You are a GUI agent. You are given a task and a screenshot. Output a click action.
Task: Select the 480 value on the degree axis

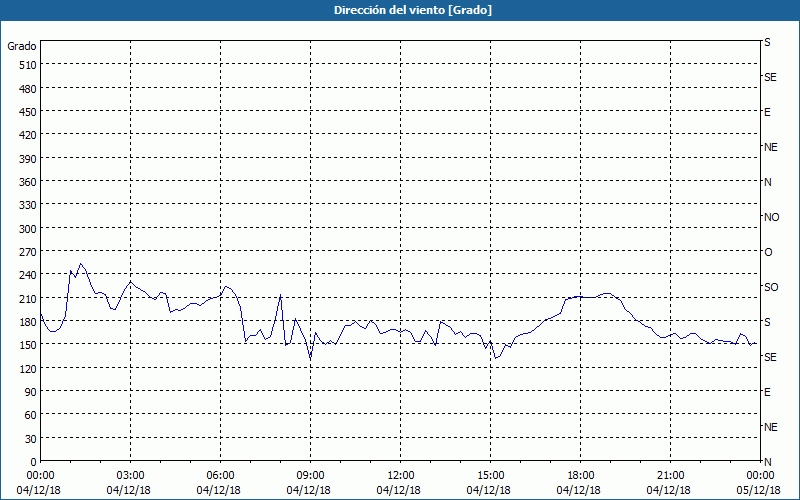pyautogui.click(x=29, y=89)
